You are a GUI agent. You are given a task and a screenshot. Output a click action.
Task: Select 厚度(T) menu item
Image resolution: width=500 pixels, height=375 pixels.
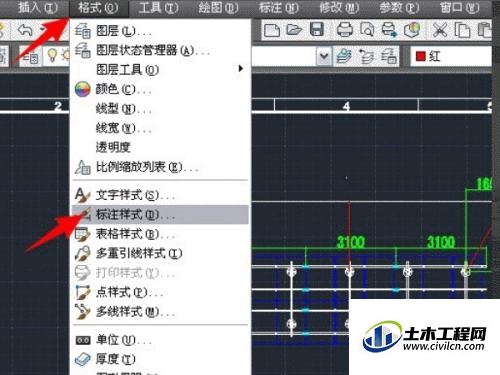pos(160,359)
